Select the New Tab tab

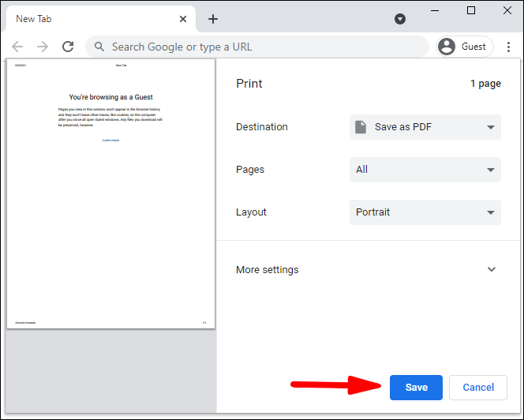(x=100, y=19)
